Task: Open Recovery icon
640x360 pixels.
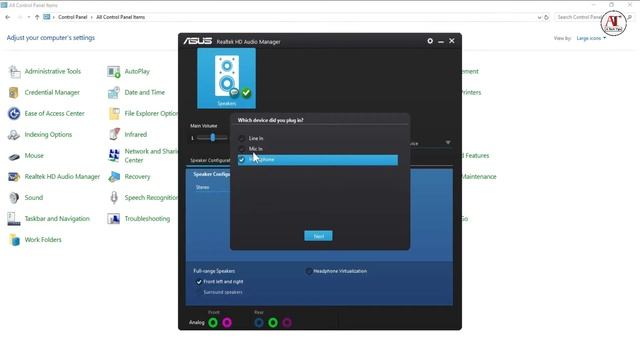Action: (114, 177)
